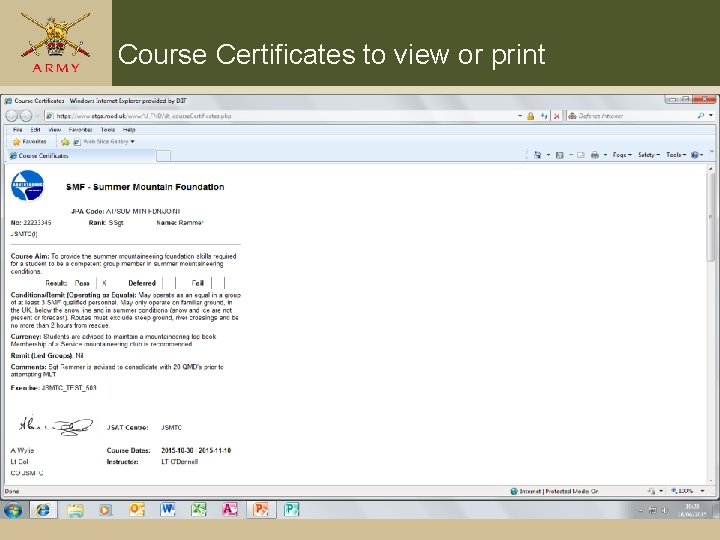Click the vertical scrollbar of the page
Image resolution: width=720 pixels, height=540 pixels.
pyautogui.click(x=711, y=217)
